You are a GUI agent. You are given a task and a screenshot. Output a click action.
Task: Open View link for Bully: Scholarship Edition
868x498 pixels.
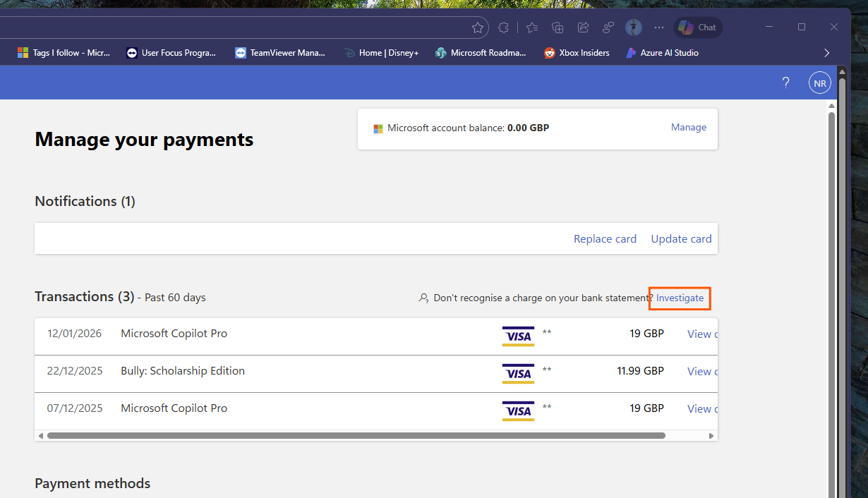click(x=702, y=372)
